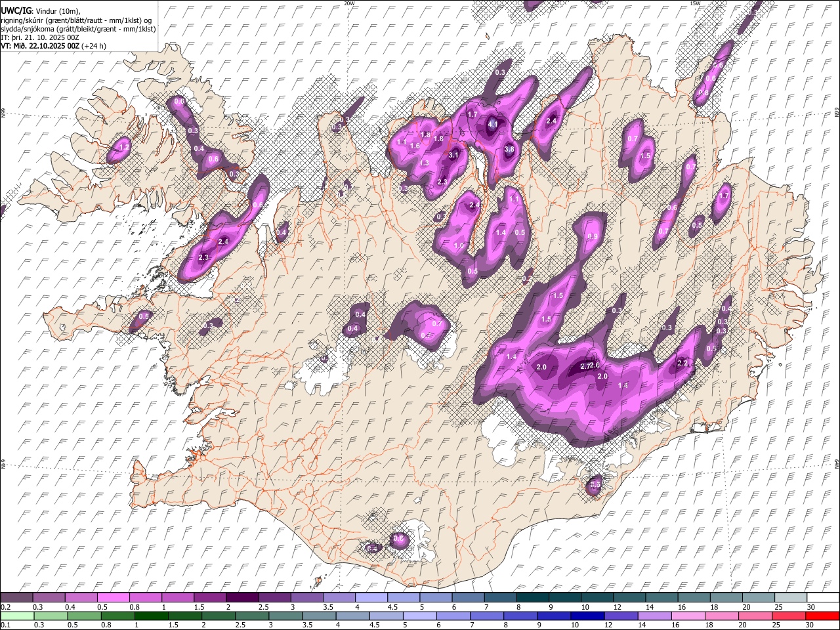Image resolution: width=840 pixels, height=630 pixels.
Task: Click the 0.9 precipitation value on the map
Action: (x=592, y=236)
